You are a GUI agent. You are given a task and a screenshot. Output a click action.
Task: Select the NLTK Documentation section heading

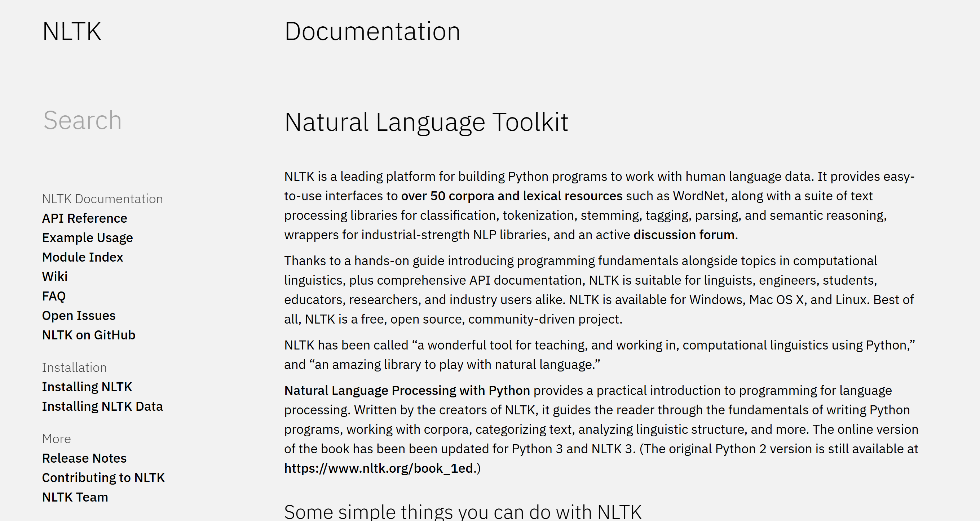point(102,198)
